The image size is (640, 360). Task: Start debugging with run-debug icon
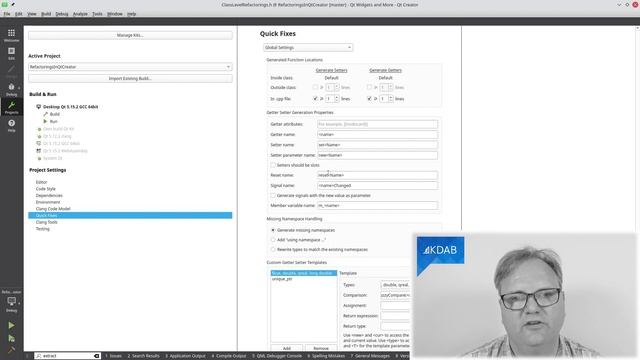coord(11,338)
